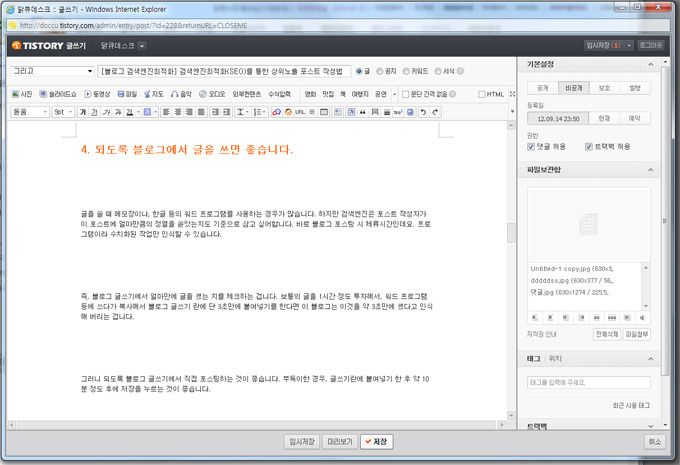This screenshot has height=465, width=680.
Task: Center align text in editor toolbar
Action: pos(178,112)
